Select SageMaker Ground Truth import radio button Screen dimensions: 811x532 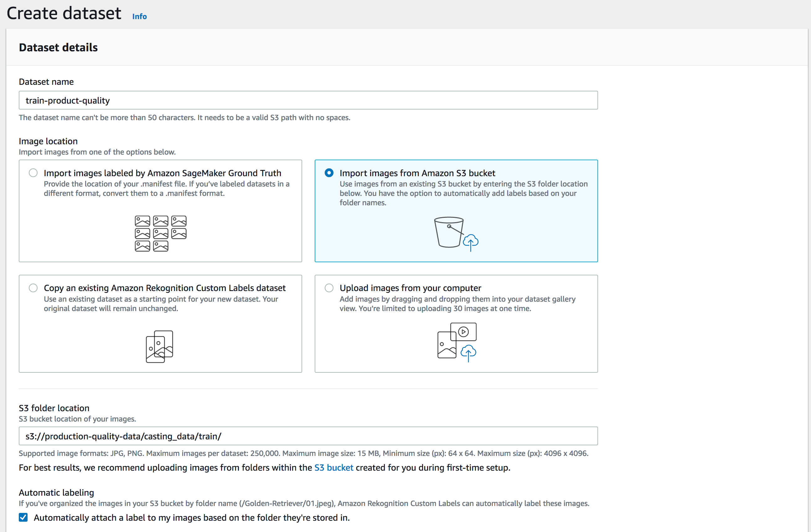(x=33, y=173)
